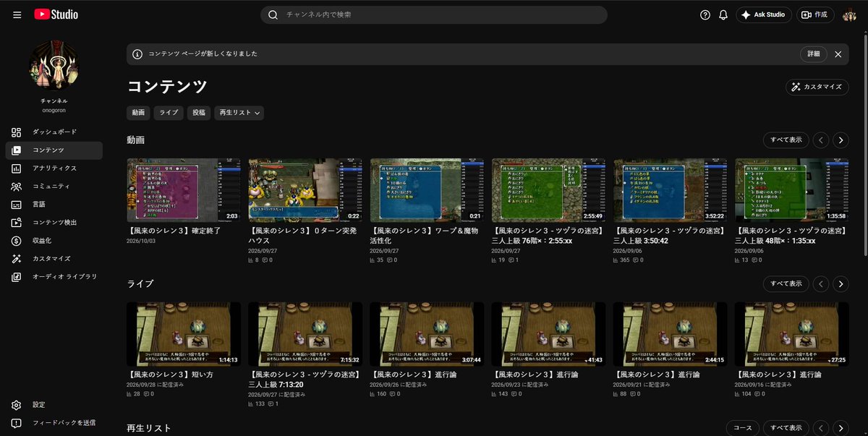This screenshot has height=436, width=868.
Task: Open the 再生リスト dropdown chip
Action: click(x=239, y=113)
